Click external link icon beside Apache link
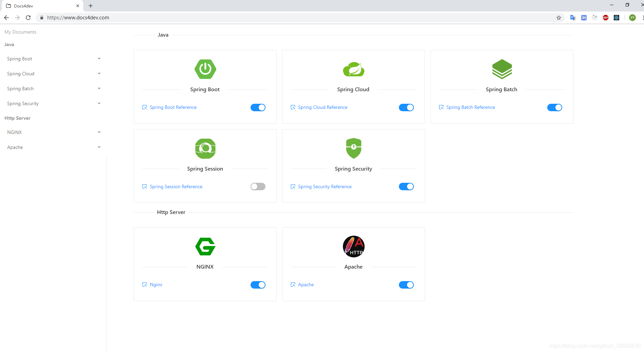Viewport: 644px width, 352px height. tap(293, 285)
